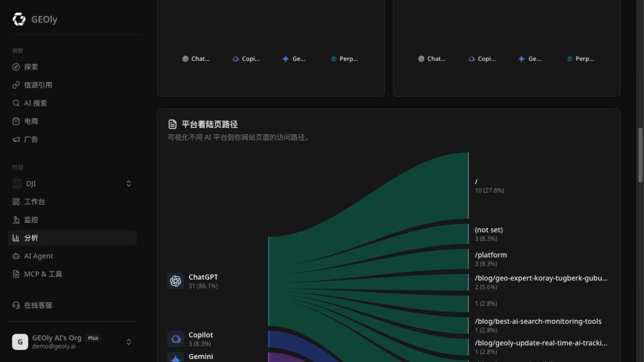Click the 工作台 grid icon
Image resolution: width=644 pixels, height=362 pixels.
click(16, 202)
